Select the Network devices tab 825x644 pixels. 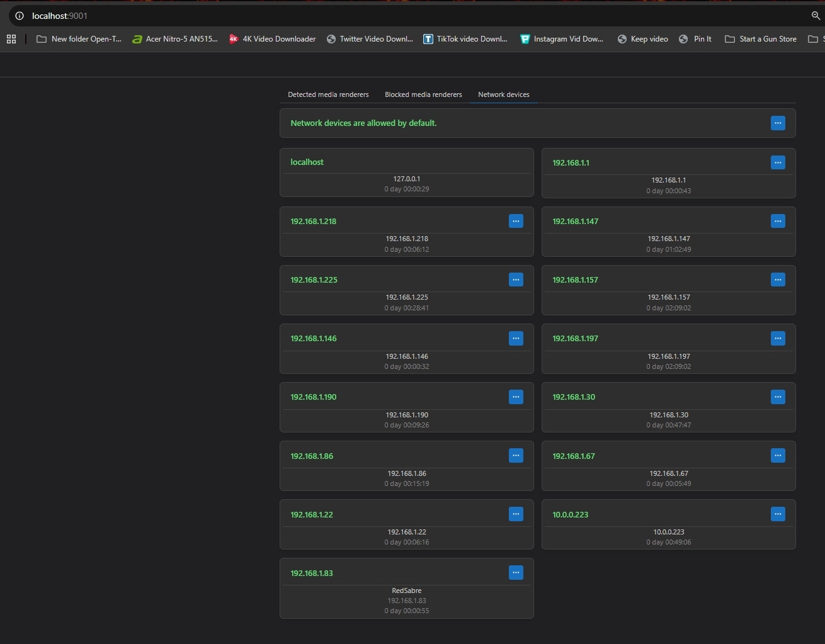point(504,94)
